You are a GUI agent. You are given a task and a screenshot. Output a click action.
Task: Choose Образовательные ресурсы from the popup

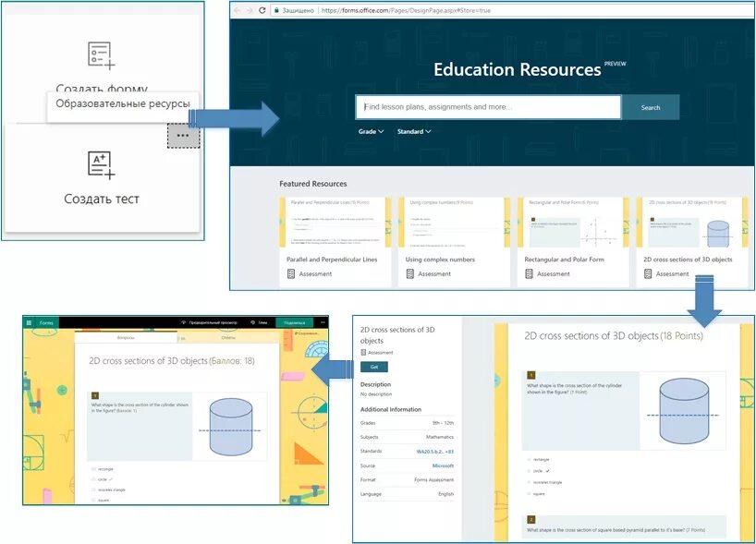(123, 103)
